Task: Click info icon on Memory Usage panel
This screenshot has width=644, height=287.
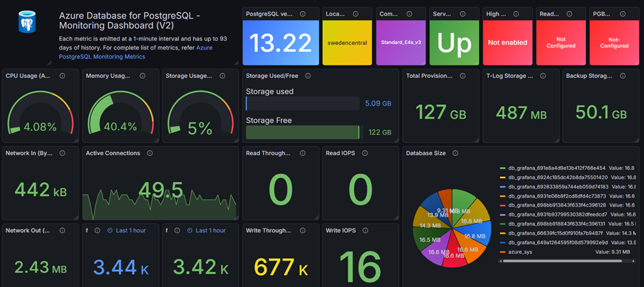Action: [x=142, y=76]
